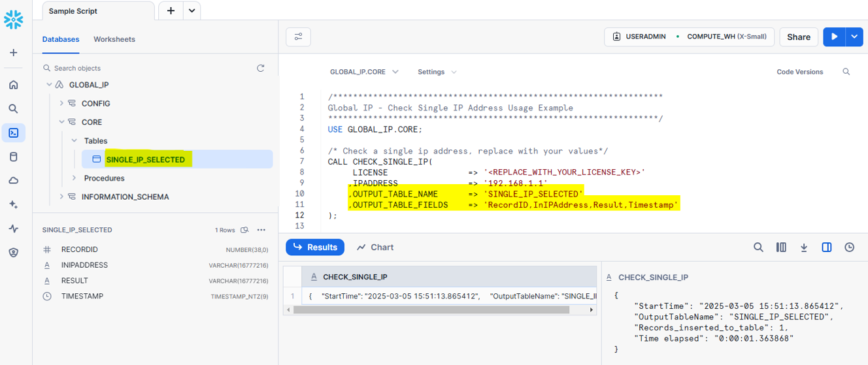Click the OUTPUT_TABLE_FIELDS parameter line
Screen dimensions: 868x365
514,205
